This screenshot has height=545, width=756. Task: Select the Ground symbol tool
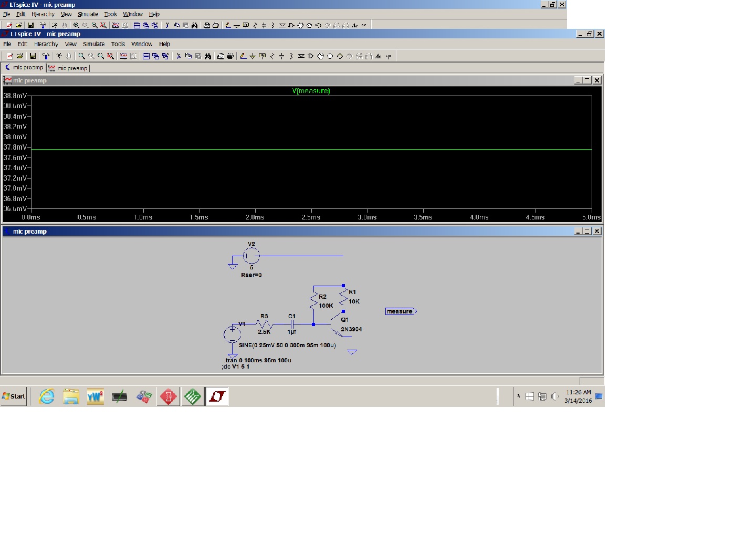coord(252,56)
